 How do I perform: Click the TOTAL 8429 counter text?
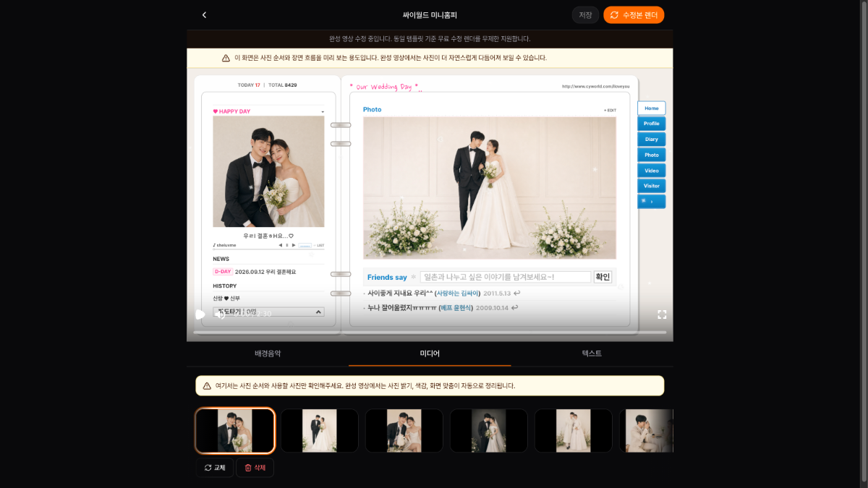(x=283, y=85)
